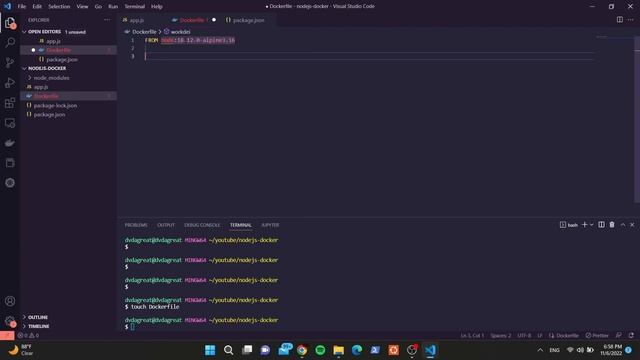Kill terminal with trash icon

pyautogui.click(x=612, y=224)
